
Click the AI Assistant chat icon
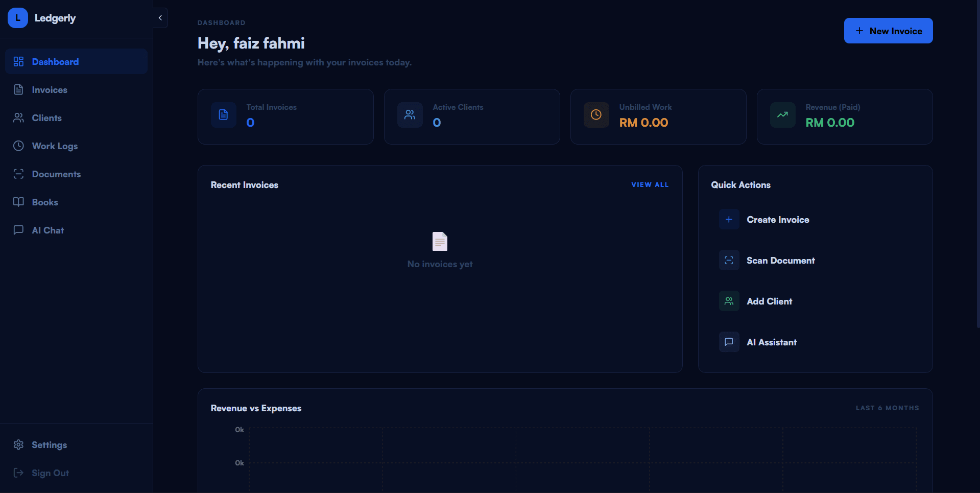pyautogui.click(x=729, y=342)
